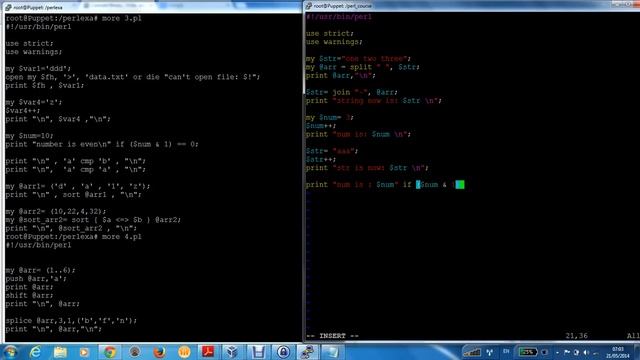Screen dimensions: 640x360
Task: Launch Internet Explorer from the taskbar
Action: [x=36, y=352]
